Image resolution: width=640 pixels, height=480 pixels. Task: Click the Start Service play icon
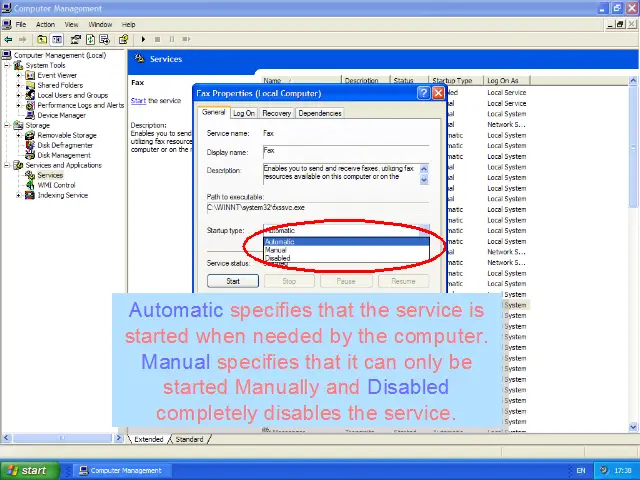pyautogui.click(x=143, y=39)
